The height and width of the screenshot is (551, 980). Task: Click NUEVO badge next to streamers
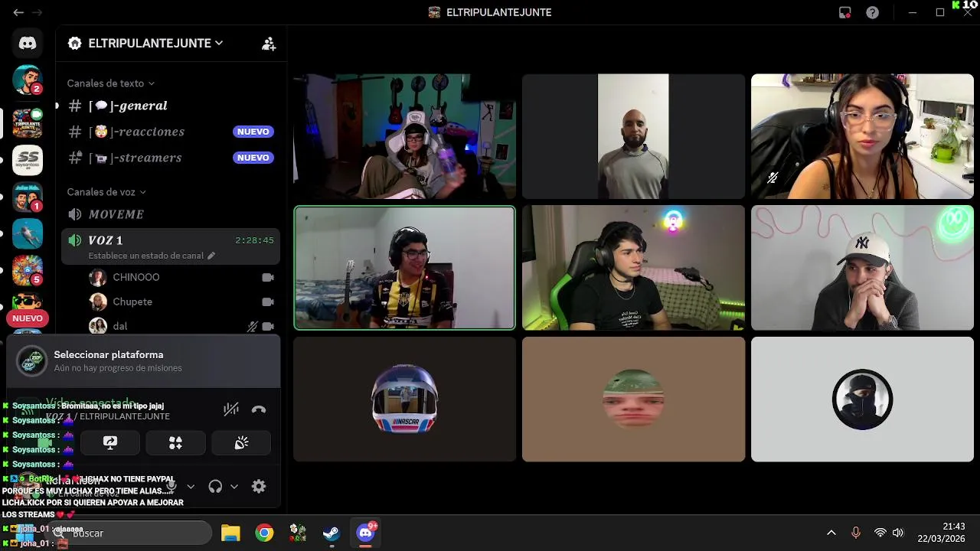tap(253, 158)
